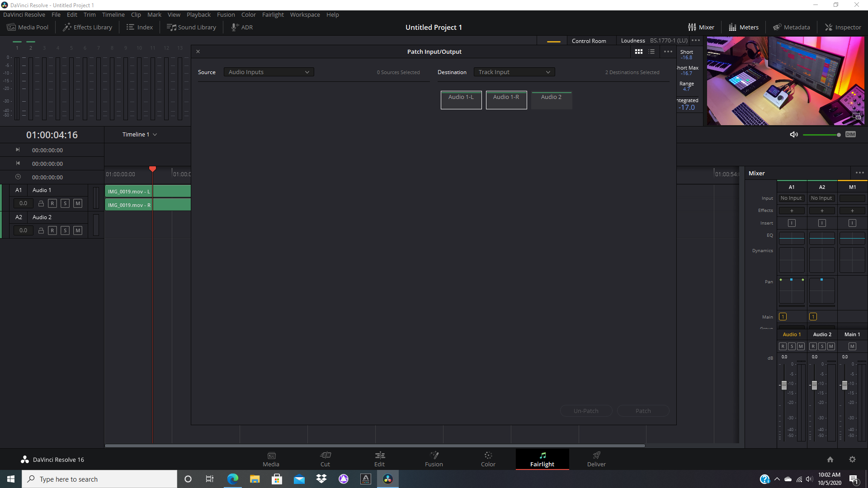The width and height of the screenshot is (868, 488).
Task: Adjust the Main 1 mixer fader
Action: point(844,385)
